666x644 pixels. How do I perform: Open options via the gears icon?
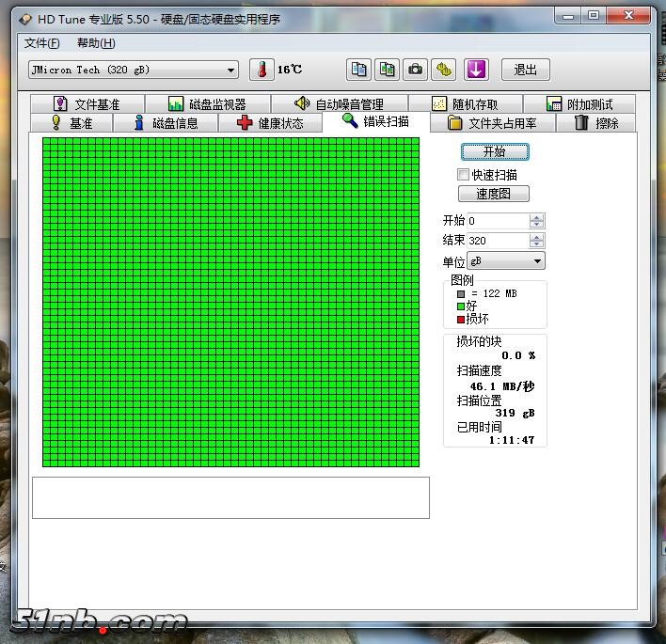click(x=444, y=70)
